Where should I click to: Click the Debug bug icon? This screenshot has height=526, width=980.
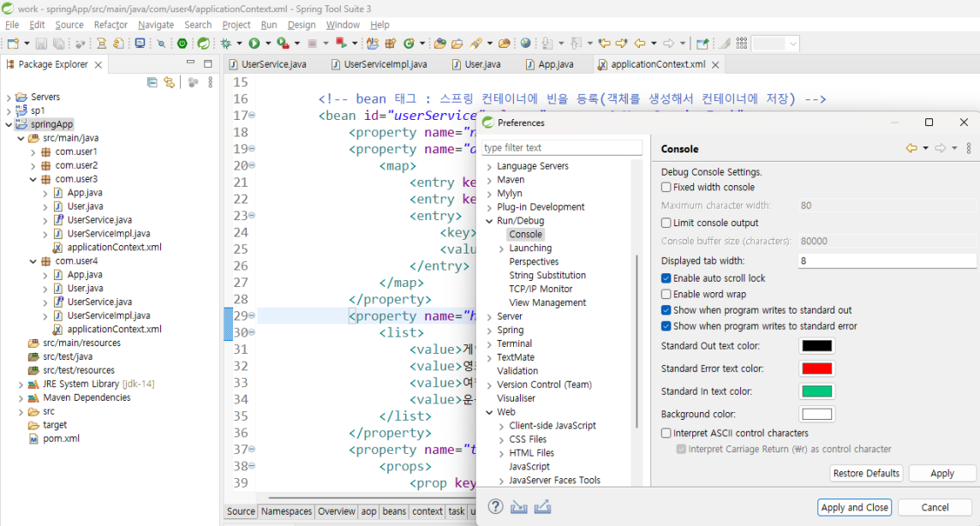225,44
